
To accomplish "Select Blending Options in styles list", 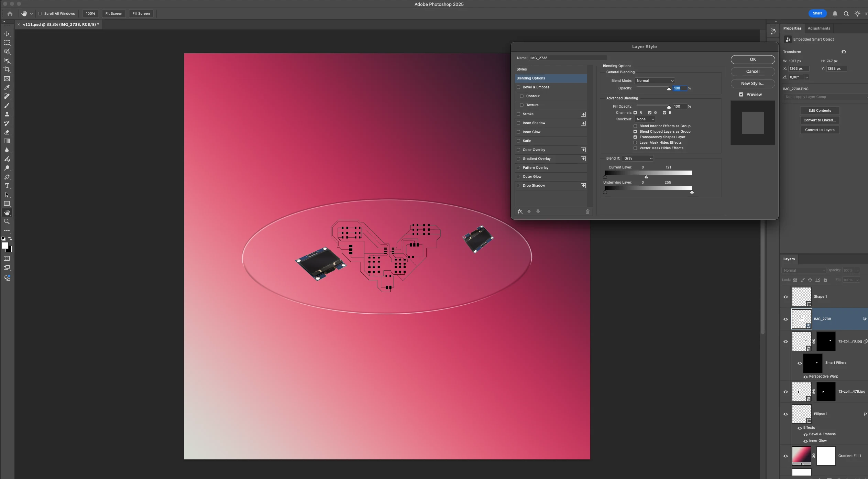I will [551, 78].
